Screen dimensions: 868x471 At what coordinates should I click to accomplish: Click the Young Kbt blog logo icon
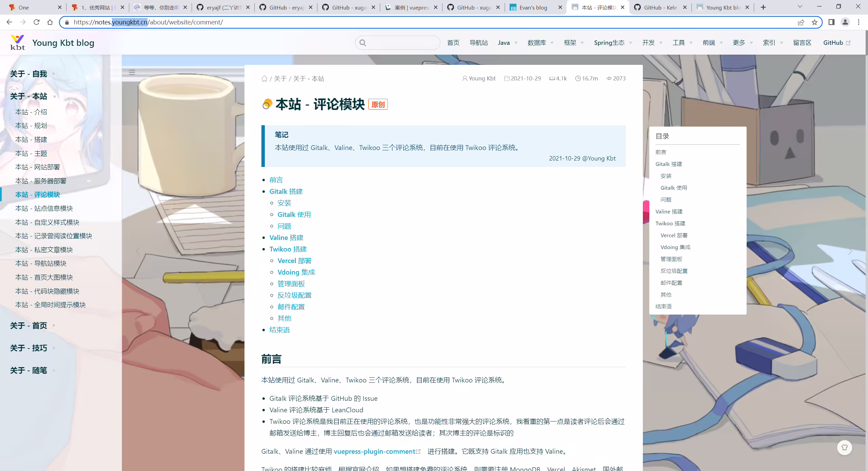tap(18, 42)
